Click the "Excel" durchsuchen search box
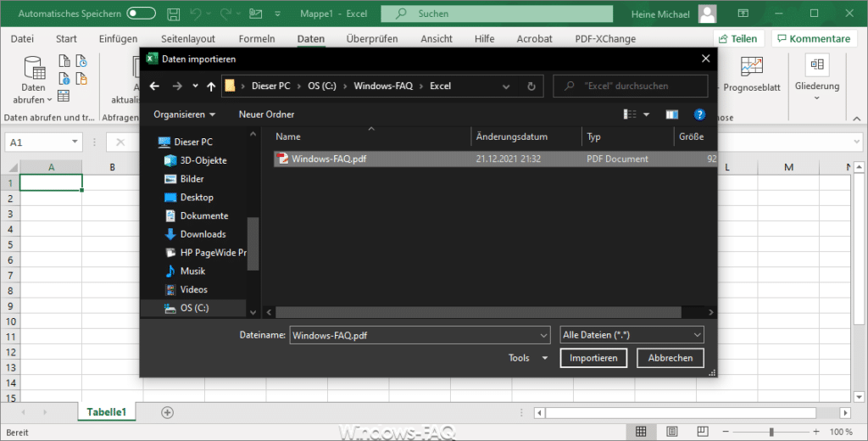The height and width of the screenshot is (441, 868). point(631,86)
